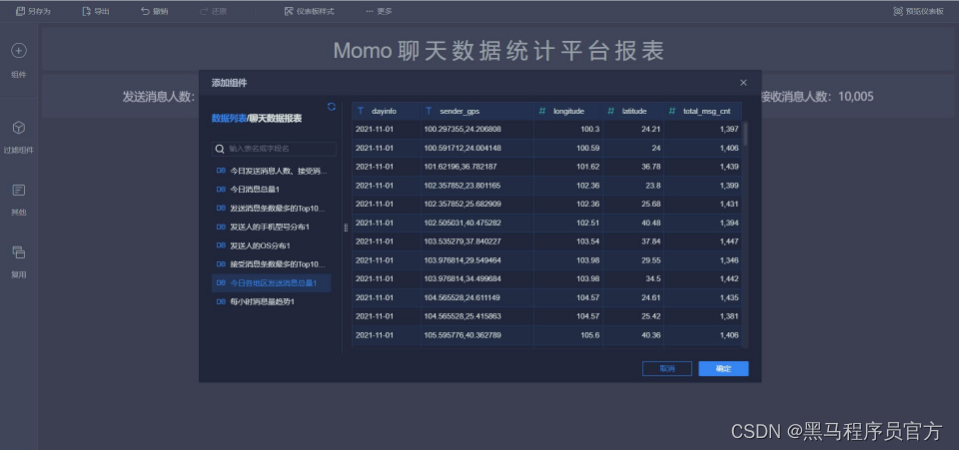
Task: Click the numeric # icon of latitude column
Action: pos(611,111)
